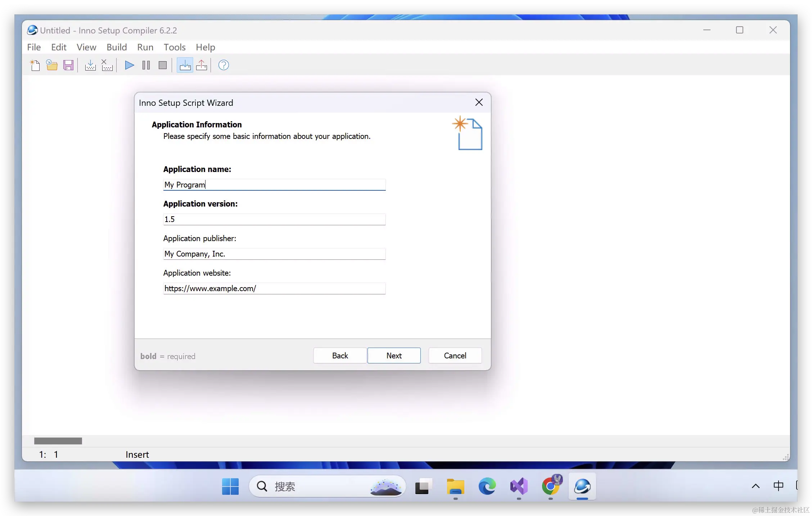Close the Script Wizard dialog
The image size is (812, 516).
point(479,103)
